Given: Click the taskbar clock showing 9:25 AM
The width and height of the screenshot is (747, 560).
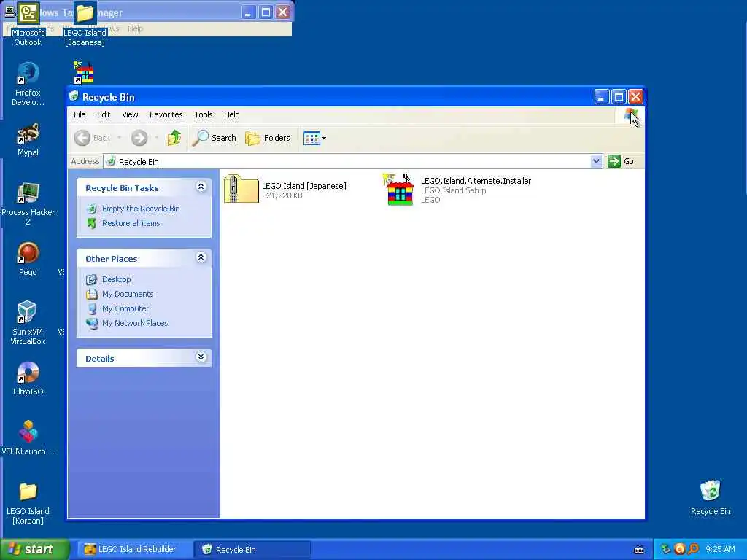Looking at the screenshot, I should 720,550.
